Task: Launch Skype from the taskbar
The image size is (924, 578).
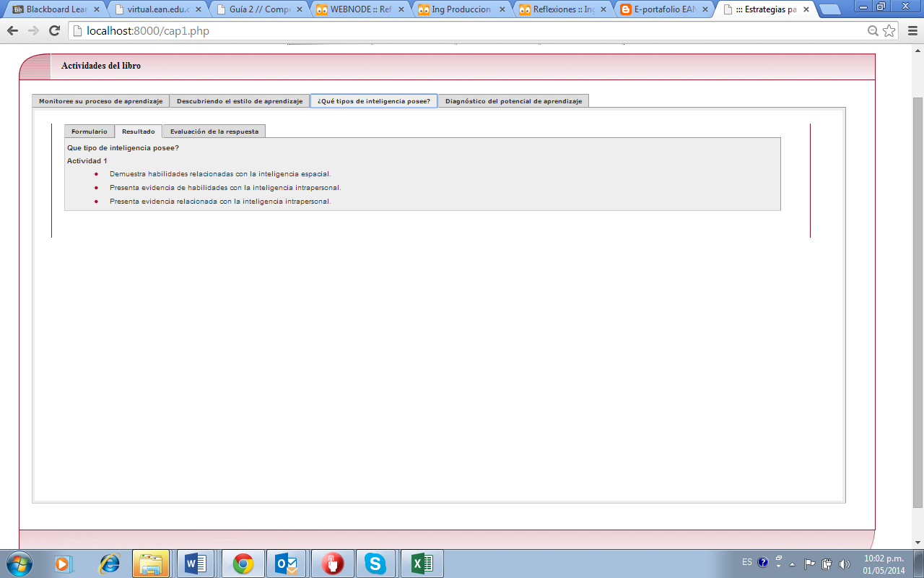Action: 375,563
